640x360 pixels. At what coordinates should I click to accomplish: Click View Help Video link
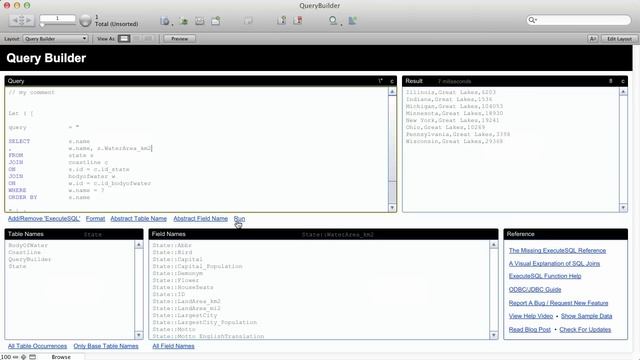pos(531,316)
